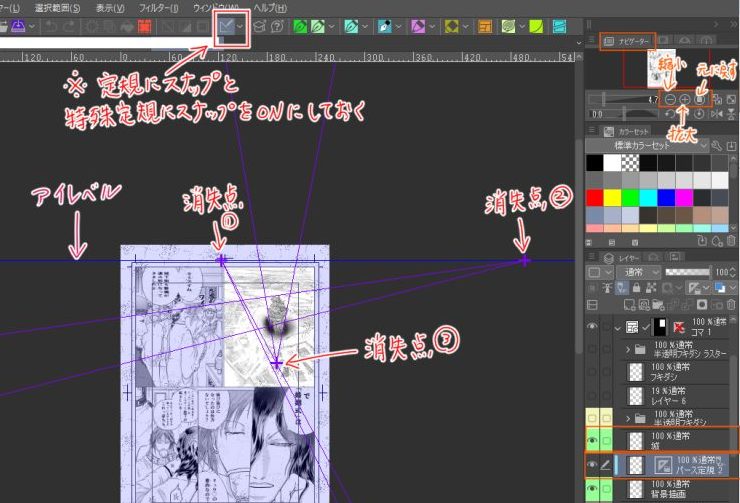
Task: Click the cyan striped toolbar icon
Action: [x=559, y=26]
